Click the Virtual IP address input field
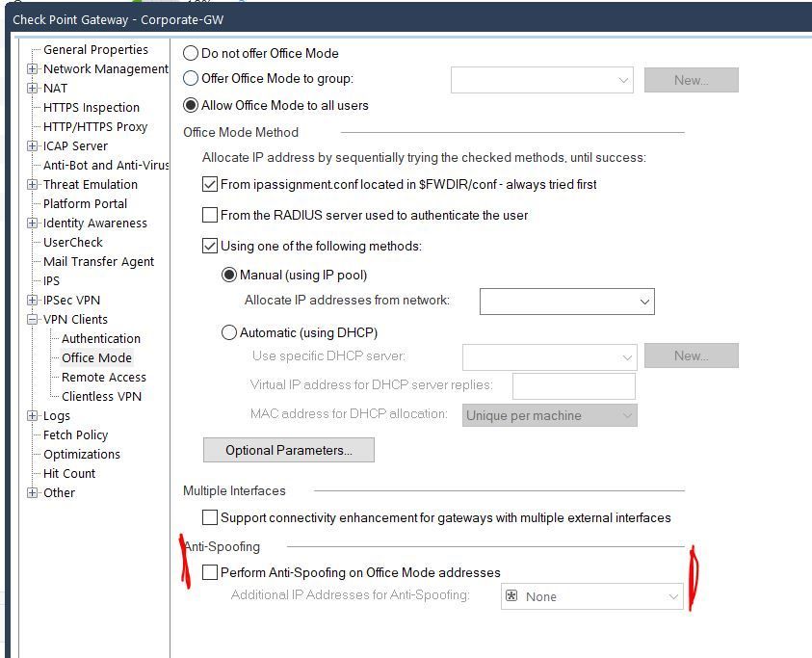The width and height of the screenshot is (812, 658). tap(573, 385)
